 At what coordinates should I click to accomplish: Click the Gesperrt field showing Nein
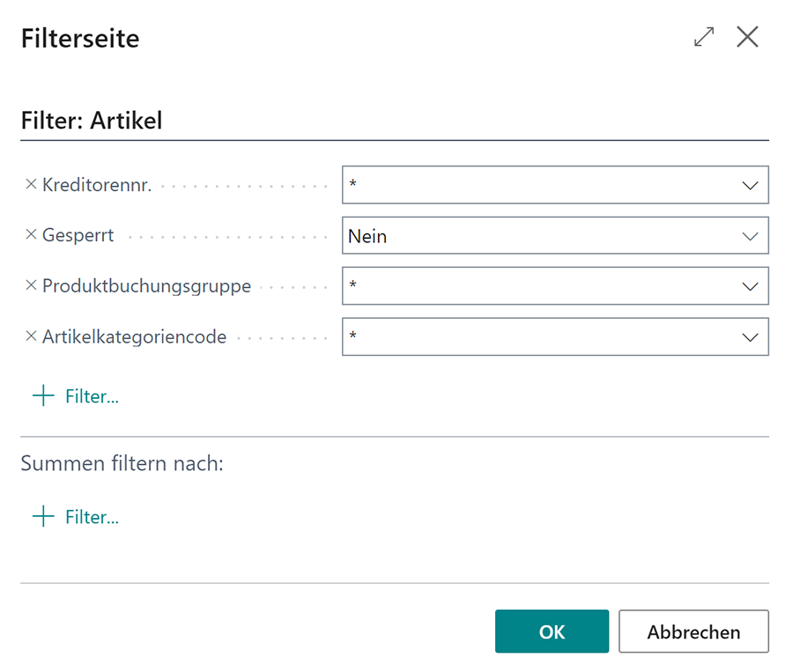[x=529, y=235]
